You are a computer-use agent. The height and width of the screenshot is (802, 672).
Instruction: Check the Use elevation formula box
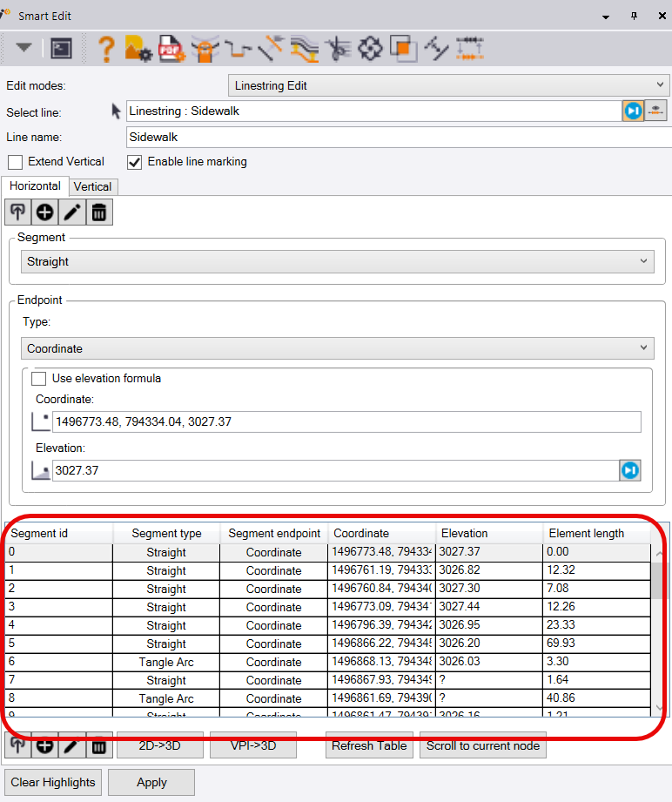tap(38, 379)
